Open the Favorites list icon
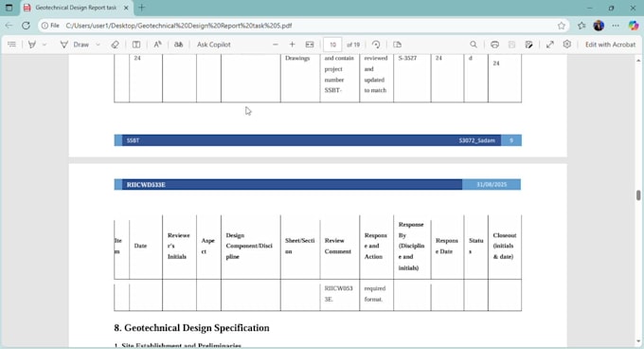The image size is (644, 349). coord(581,26)
